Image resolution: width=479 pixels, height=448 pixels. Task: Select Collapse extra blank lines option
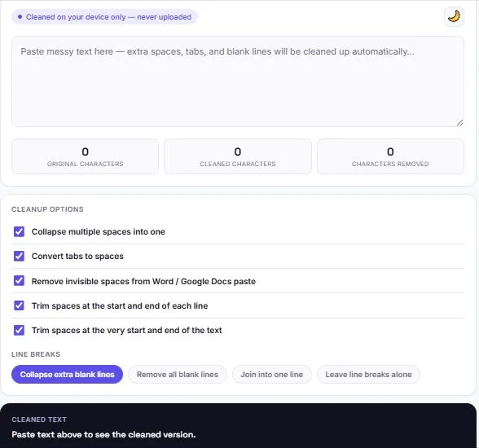pyautogui.click(x=67, y=375)
